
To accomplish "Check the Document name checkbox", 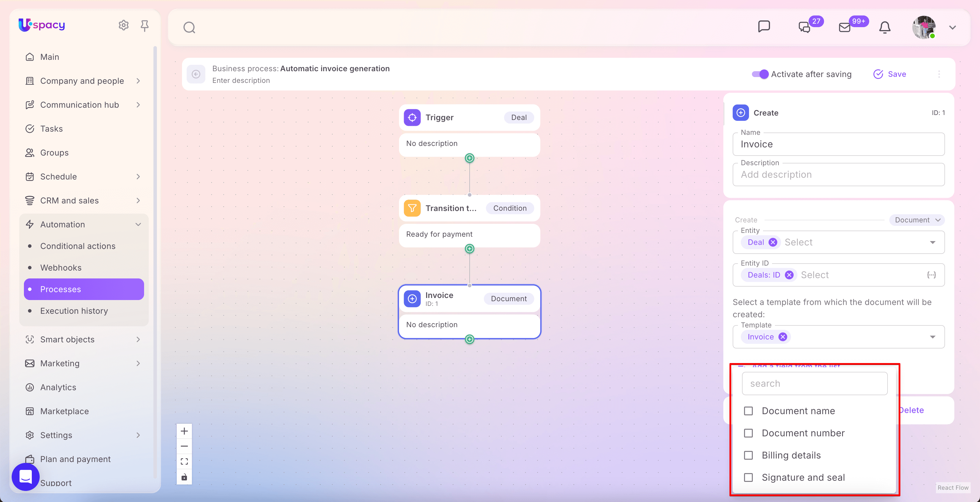I will pos(748,411).
